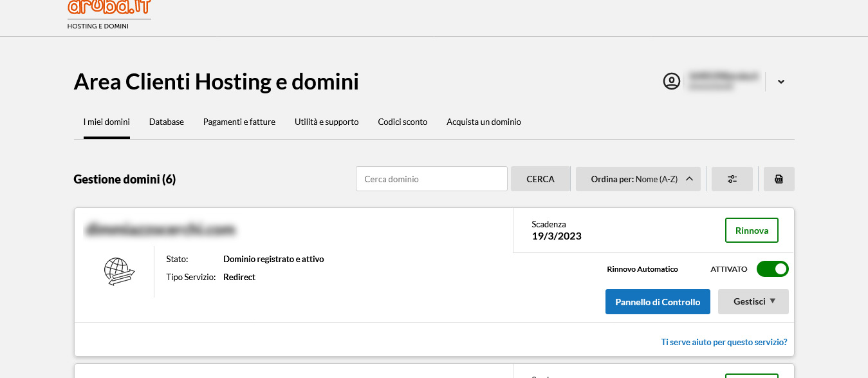The width and height of the screenshot is (868, 378).
Task: Click the globe redirect service icon
Action: 119,272
